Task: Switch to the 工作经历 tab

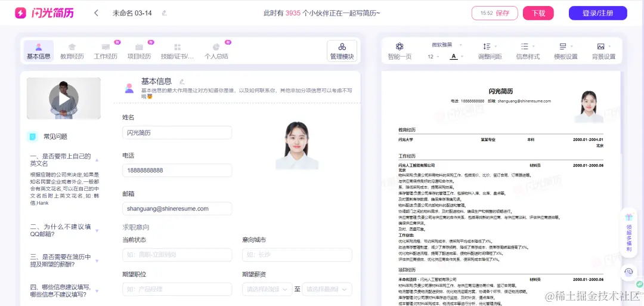Action: pos(106,51)
